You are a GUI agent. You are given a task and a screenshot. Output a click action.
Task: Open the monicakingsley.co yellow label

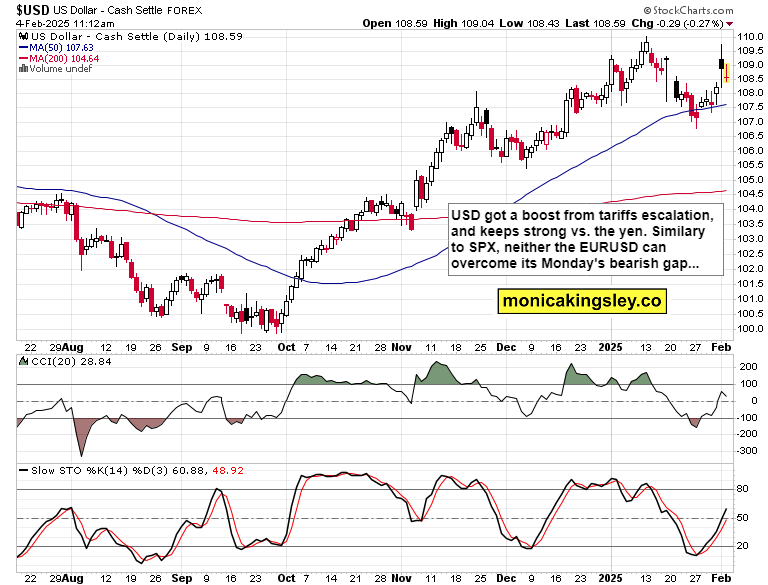[582, 300]
